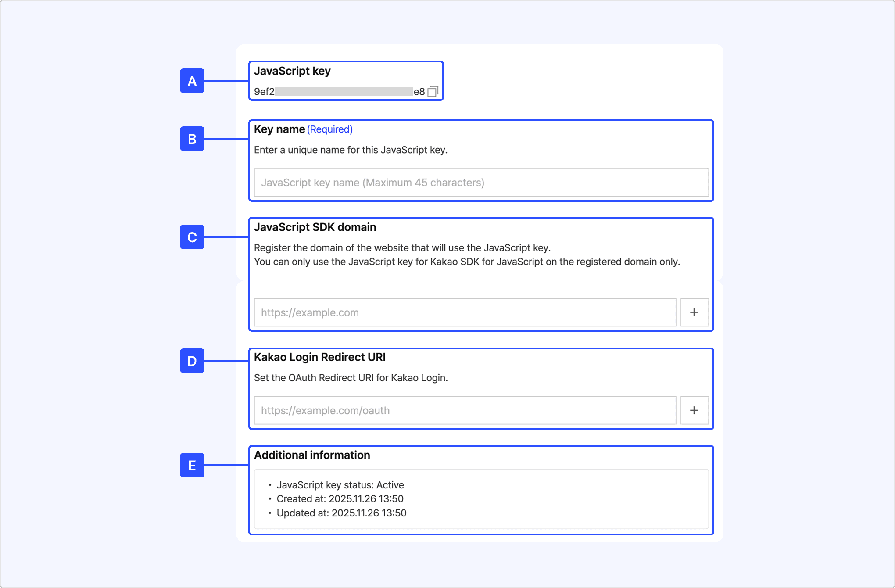Click annotation marker C
The width and height of the screenshot is (895, 588).
(192, 237)
